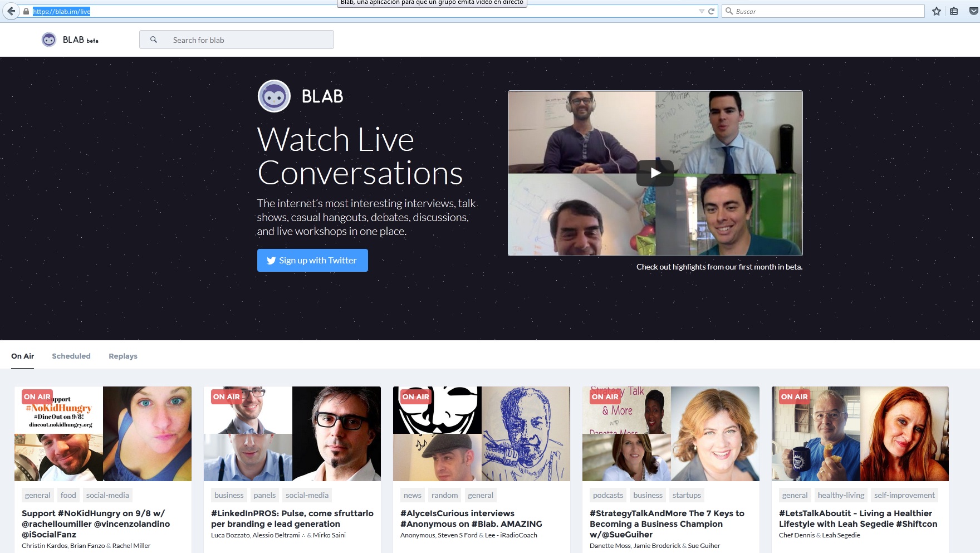Open #LinkedInPROS: Pulse title link
Viewport: 980px width, 553px height.
tap(292, 518)
